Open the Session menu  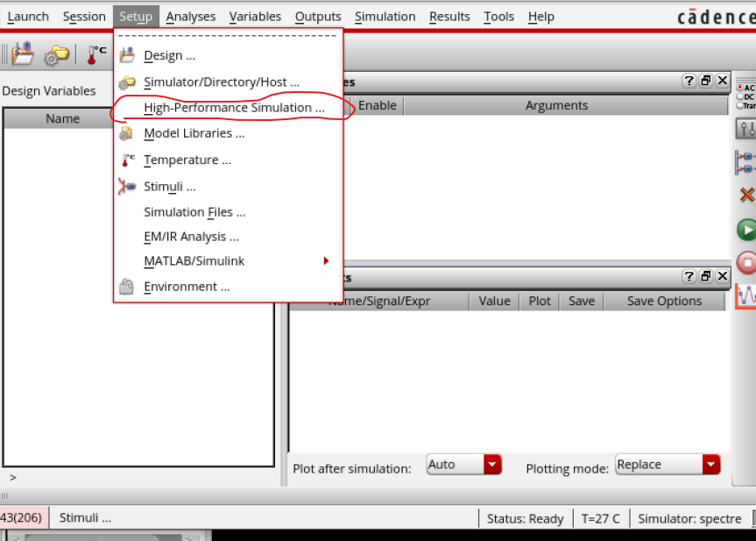coord(84,17)
